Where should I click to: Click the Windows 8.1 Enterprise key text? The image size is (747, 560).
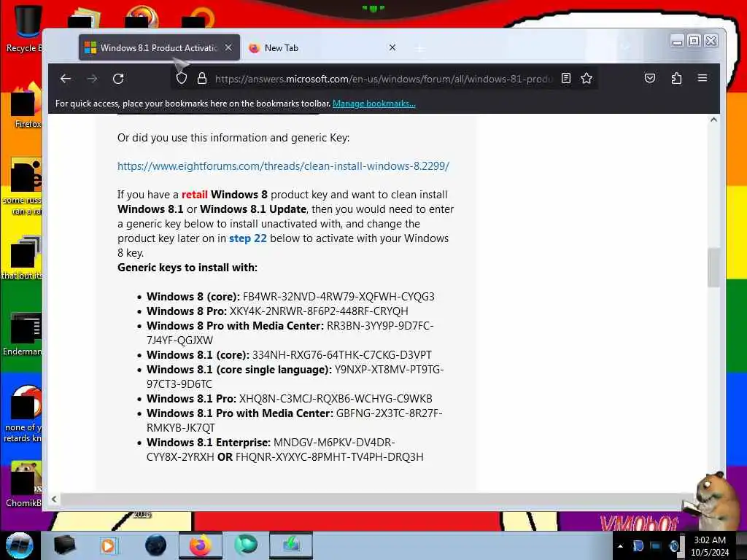pos(285,449)
